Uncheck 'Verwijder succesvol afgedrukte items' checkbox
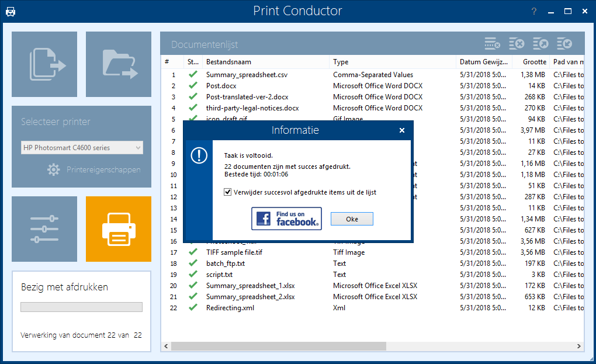596x364 pixels. (x=228, y=192)
